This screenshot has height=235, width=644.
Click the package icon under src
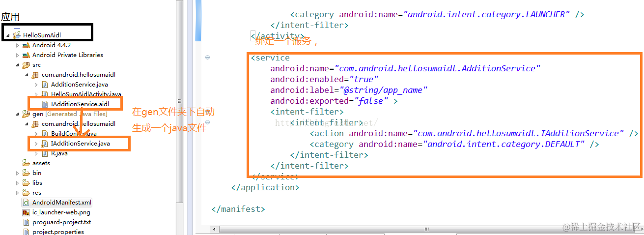[x=35, y=75]
